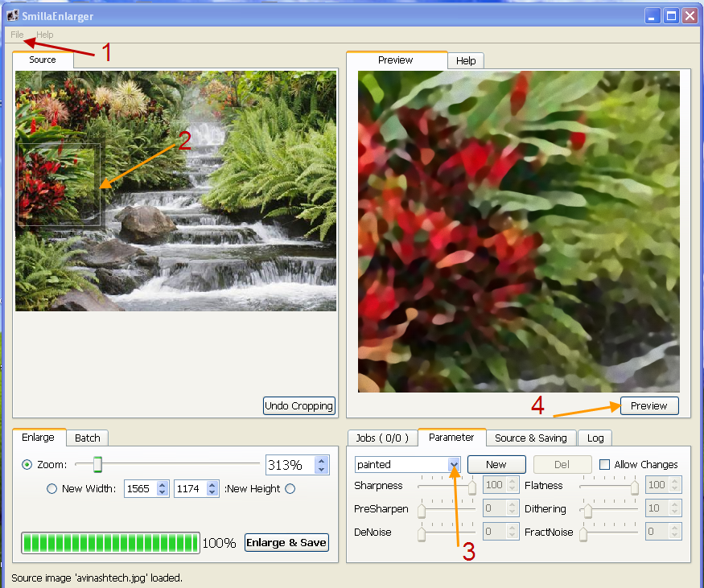Minimize the SmillaEnlarger window

(652, 16)
